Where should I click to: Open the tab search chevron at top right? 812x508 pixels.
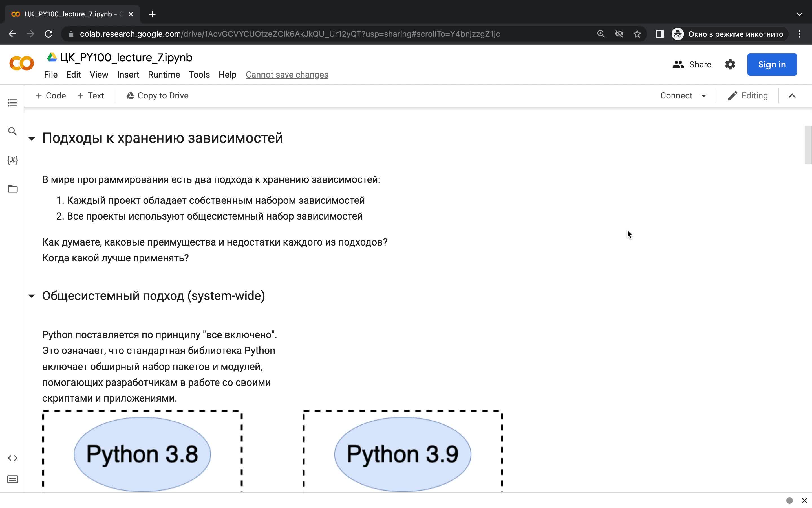coord(800,14)
